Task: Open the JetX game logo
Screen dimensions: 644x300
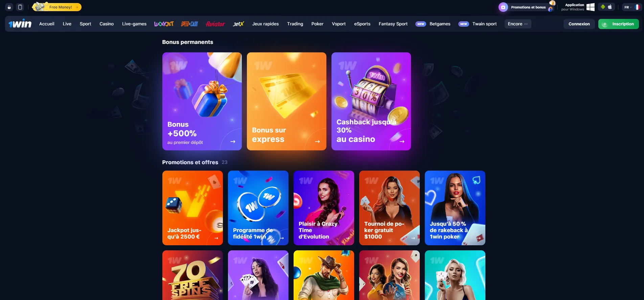Action: 238,24
